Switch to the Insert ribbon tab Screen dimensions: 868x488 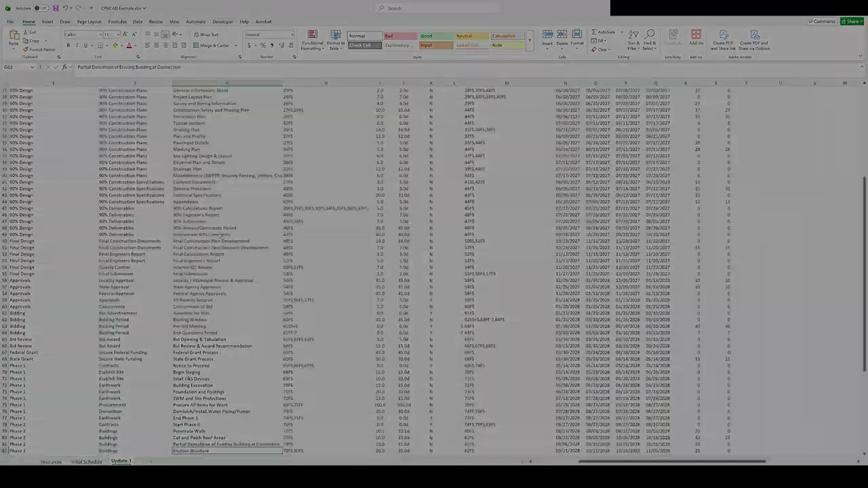(x=47, y=22)
